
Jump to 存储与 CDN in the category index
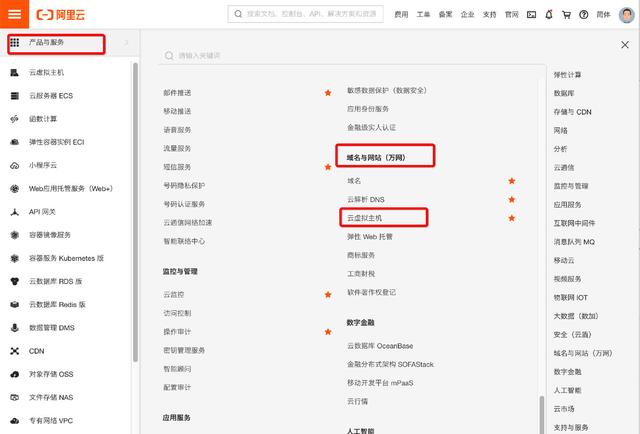click(x=572, y=112)
